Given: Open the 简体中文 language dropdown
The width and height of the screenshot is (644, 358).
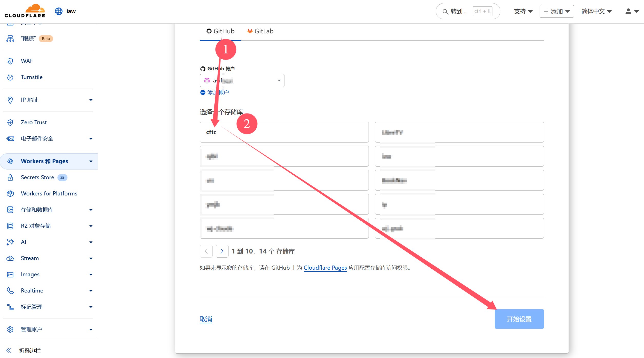Looking at the screenshot, I should click(x=597, y=11).
